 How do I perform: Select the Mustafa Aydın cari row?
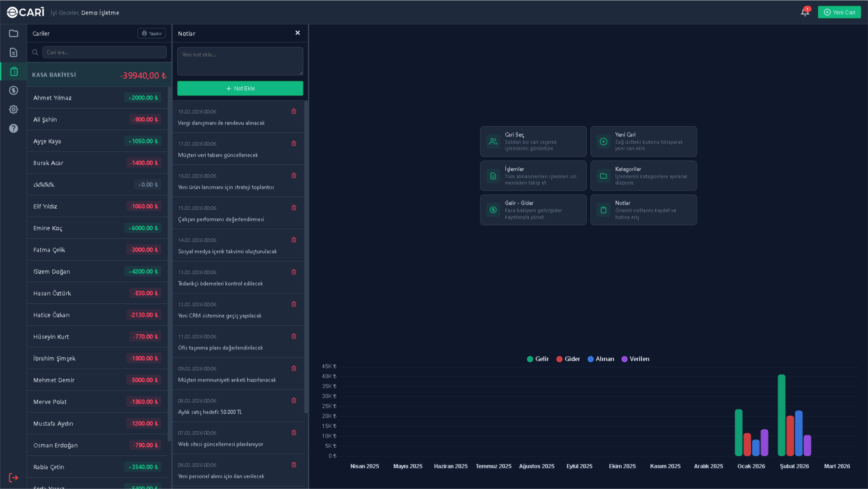click(97, 424)
